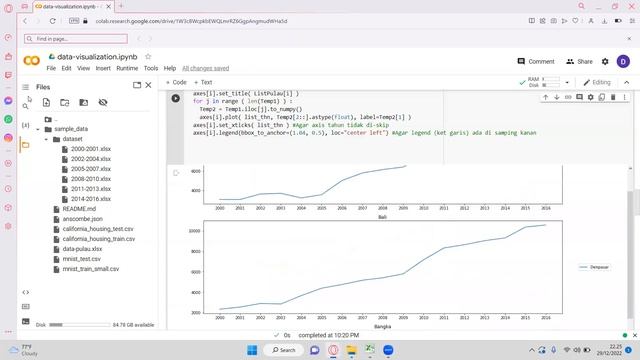Open the Edit menu
Image resolution: width=640 pixels, height=360 pixels.
coord(67,68)
